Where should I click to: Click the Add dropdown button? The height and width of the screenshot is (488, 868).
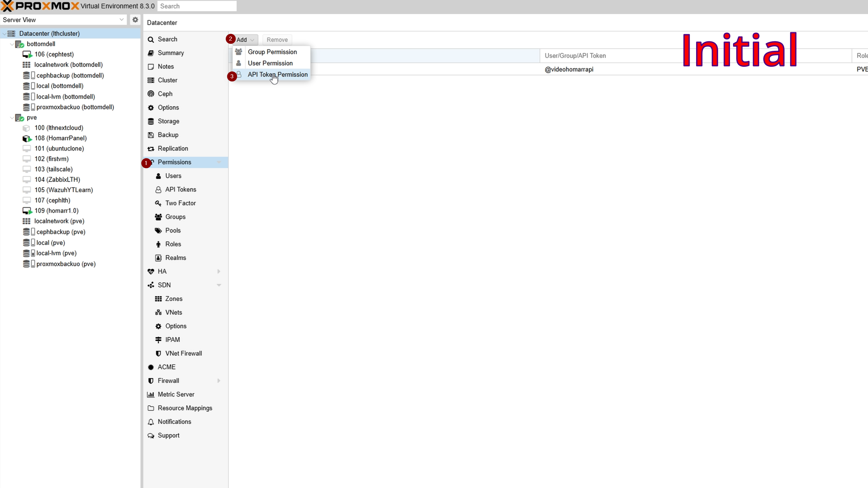coord(245,40)
